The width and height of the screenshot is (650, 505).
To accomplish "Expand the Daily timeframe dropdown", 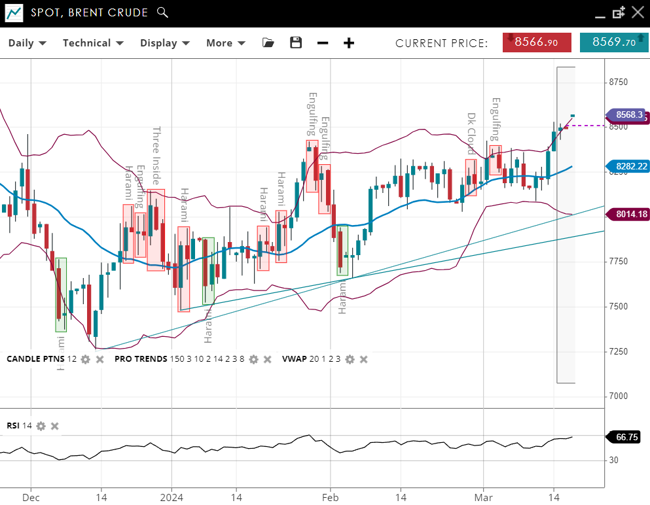I will [x=29, y=43].
